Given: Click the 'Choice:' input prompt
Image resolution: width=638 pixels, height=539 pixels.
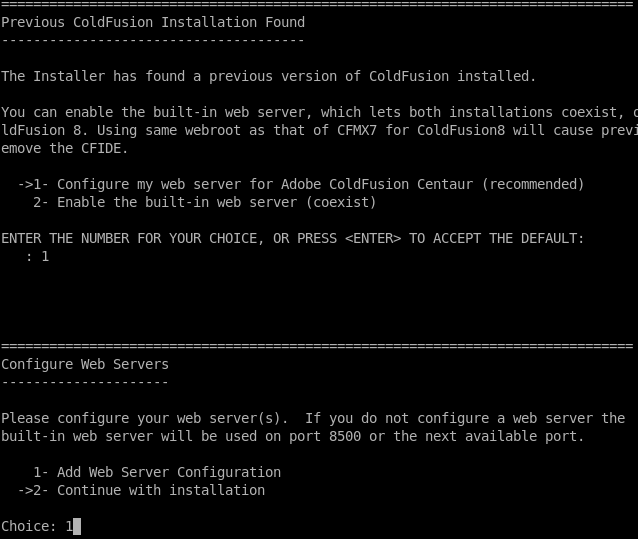Looking at the screenshot, I should click(x=41, y=526).
